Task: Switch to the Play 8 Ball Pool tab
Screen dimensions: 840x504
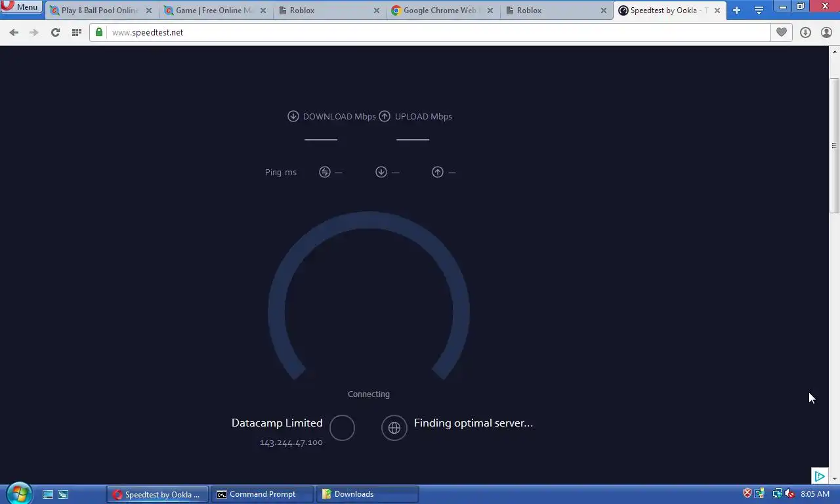Action: coord(100,10)
